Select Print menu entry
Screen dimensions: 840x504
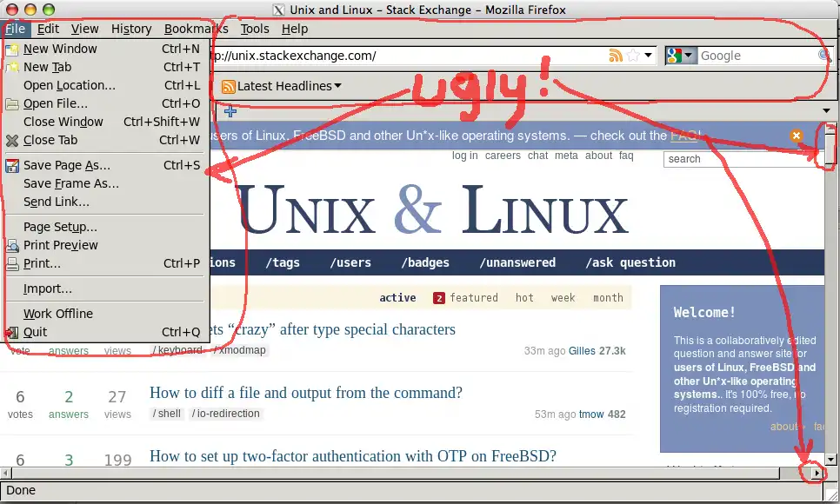point(105,263)
